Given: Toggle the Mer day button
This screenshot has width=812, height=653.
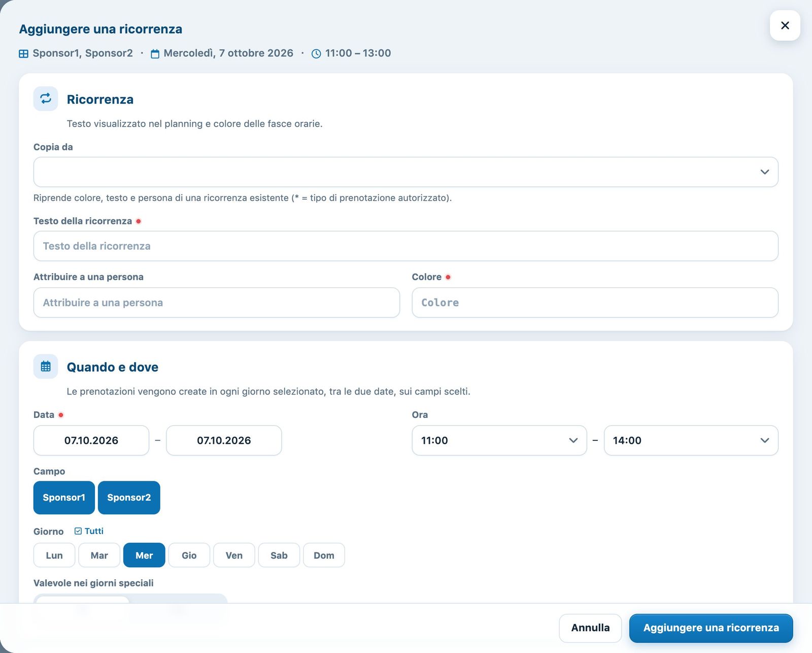Looking at the screenshot, I should pyautogui.click(x=144, y=555).
